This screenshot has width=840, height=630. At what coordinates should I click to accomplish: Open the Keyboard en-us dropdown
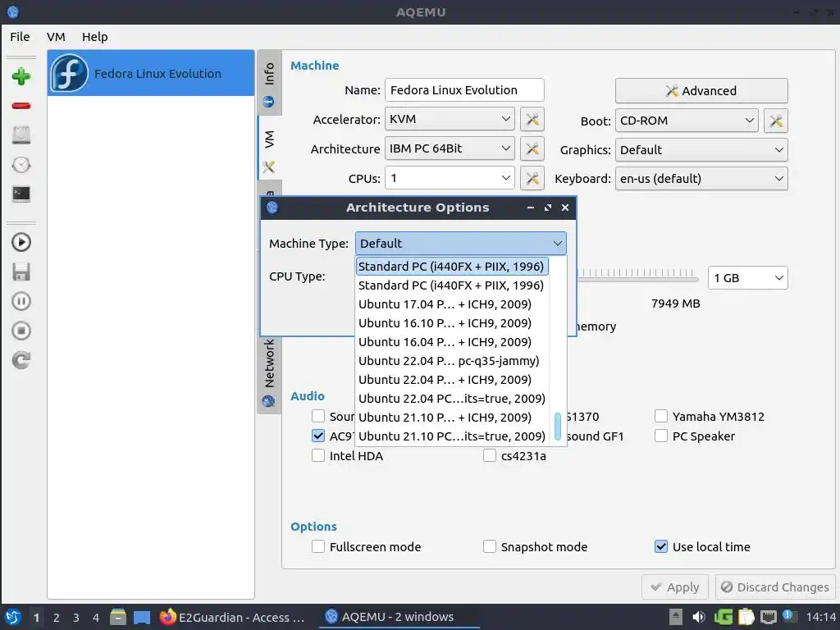pos(701,178)
